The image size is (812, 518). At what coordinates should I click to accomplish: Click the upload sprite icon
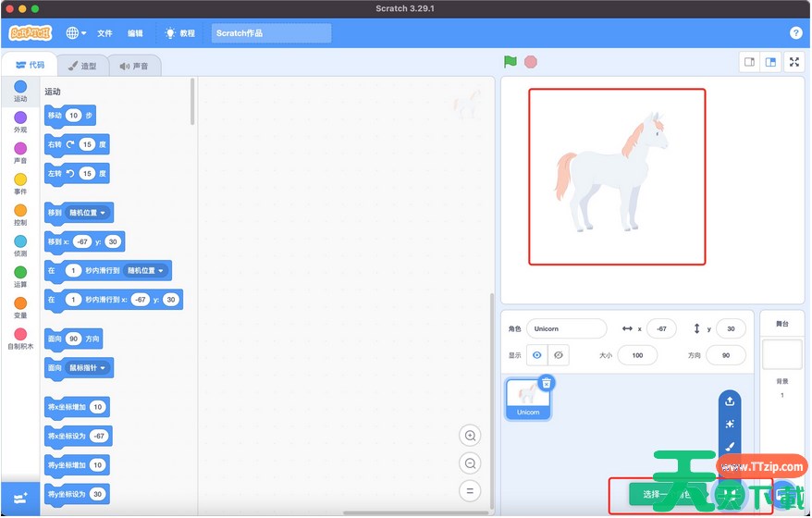click(x=730, y=401)
